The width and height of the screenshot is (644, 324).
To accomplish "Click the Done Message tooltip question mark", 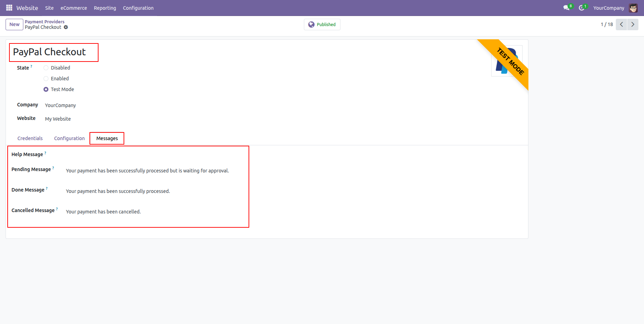I will [47, 188].
